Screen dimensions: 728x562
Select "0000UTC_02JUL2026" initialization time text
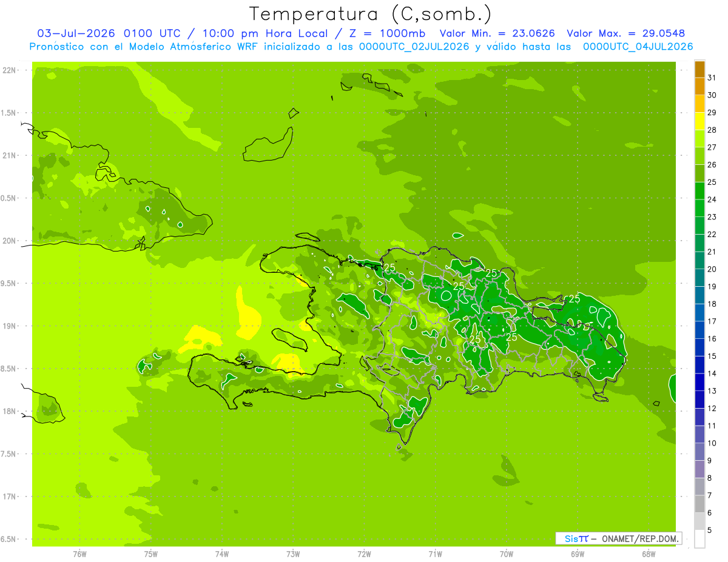tap(414, 47)
